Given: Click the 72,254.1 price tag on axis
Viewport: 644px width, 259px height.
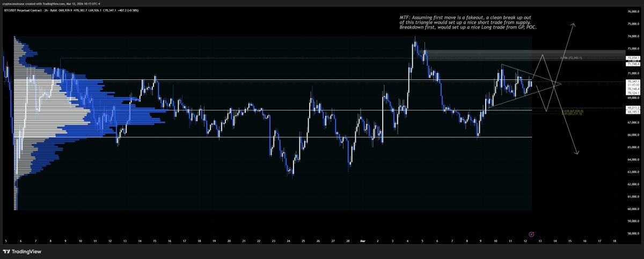Looking at the screenshot, I should point(633,57).
